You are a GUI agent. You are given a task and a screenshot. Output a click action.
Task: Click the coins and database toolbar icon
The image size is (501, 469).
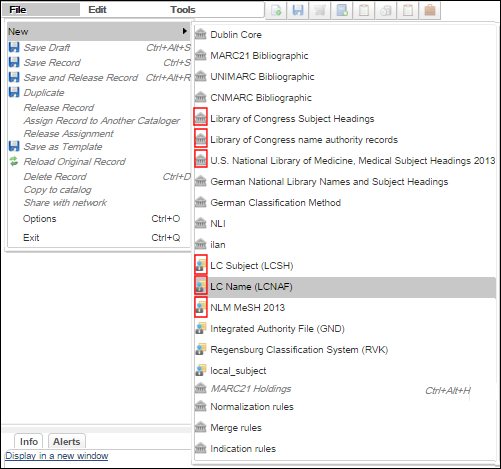click(x=386, y=10)
